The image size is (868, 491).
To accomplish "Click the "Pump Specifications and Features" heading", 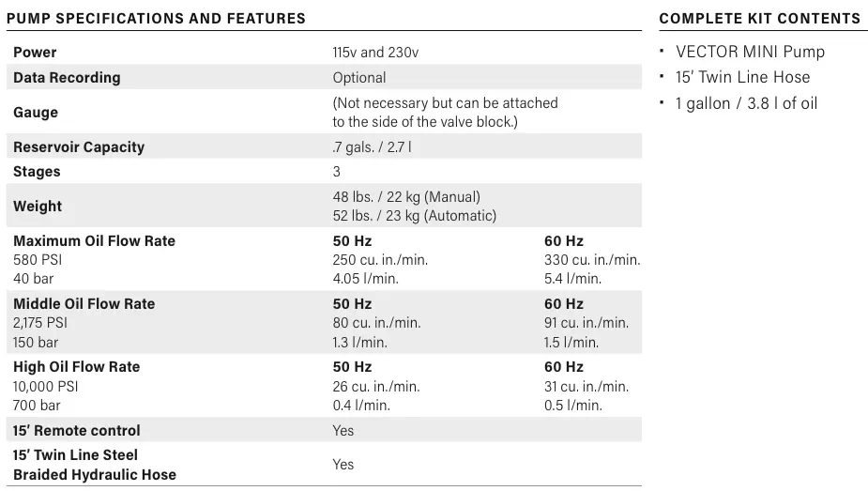I will click(157, 18).
